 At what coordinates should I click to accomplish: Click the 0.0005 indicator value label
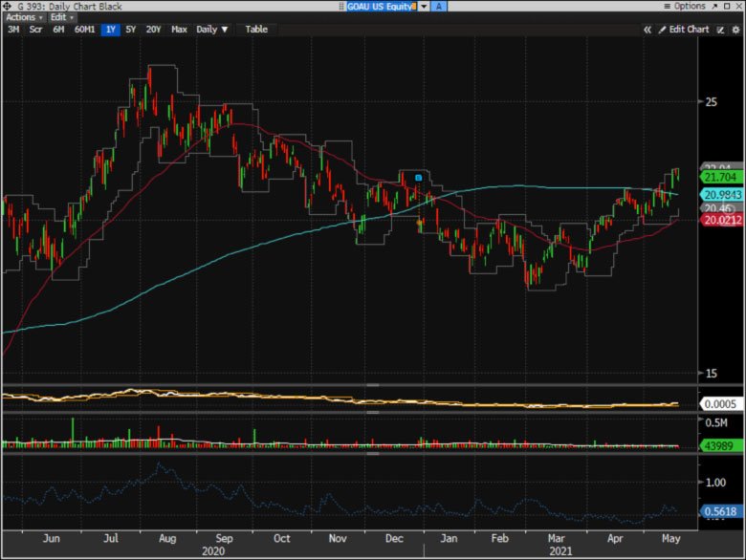pyautogui.click(x=721, y=404)
